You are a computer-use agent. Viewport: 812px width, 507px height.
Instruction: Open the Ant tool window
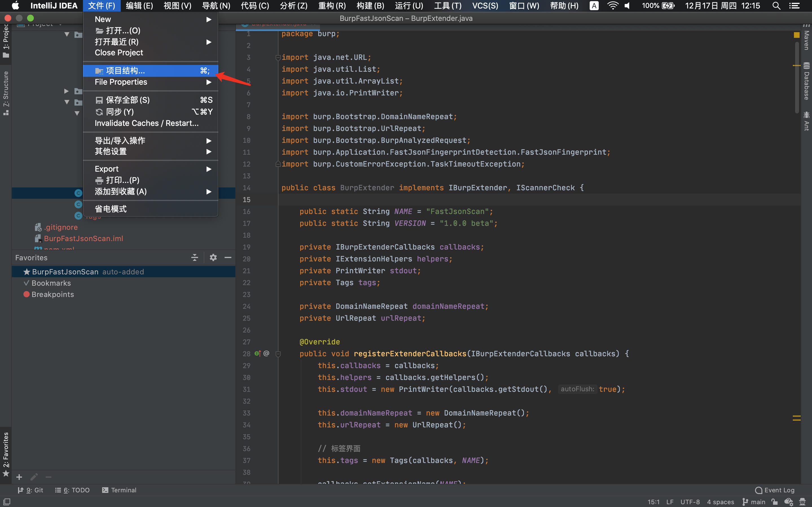pos(806,121)
